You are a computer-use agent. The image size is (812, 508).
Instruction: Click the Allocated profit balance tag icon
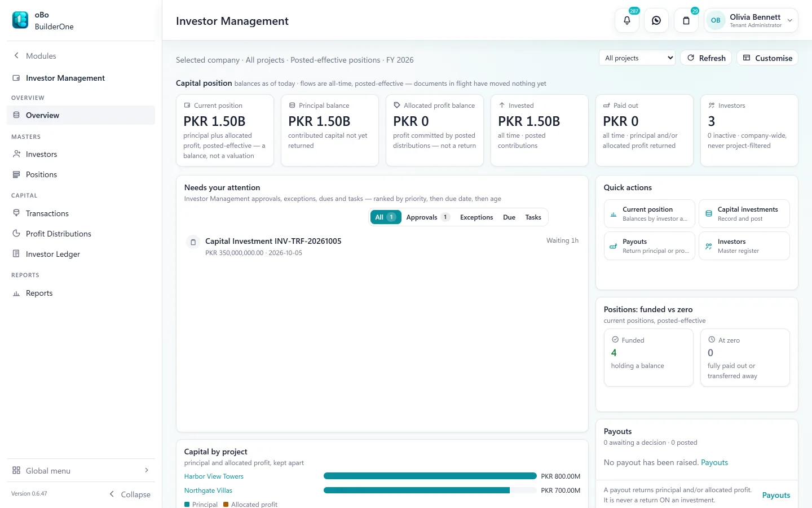click(397, 106)
